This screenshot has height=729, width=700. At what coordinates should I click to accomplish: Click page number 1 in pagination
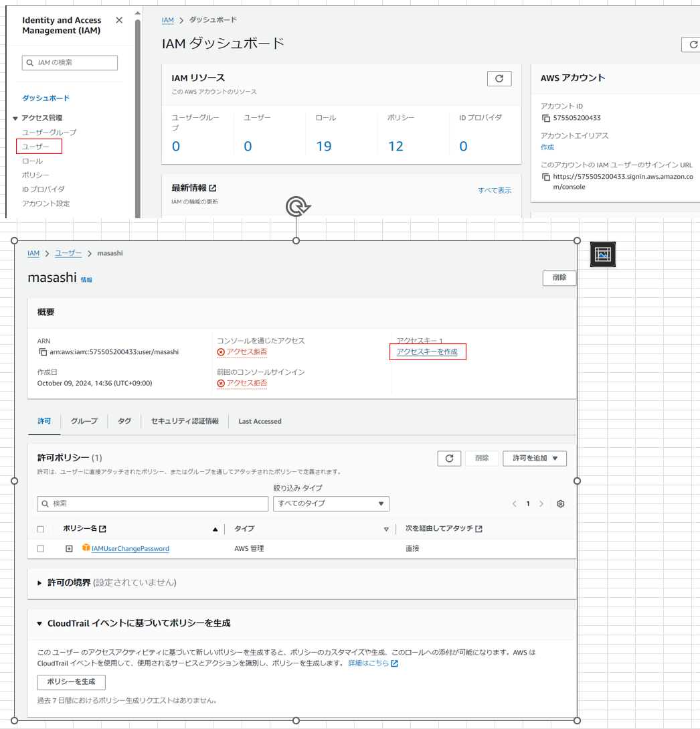coord(528,504)
